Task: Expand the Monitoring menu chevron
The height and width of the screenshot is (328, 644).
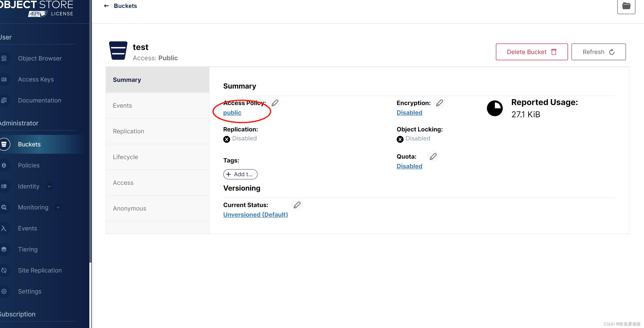Action: click(58, 208)
